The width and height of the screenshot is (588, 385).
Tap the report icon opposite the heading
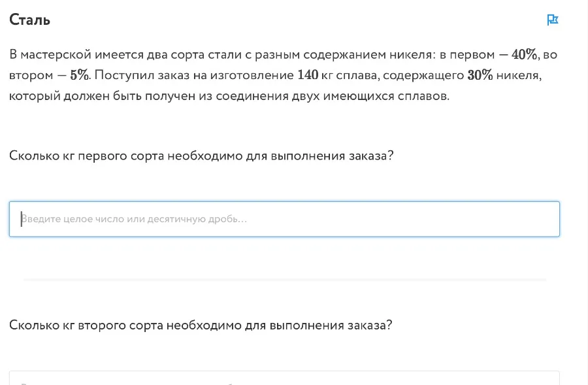pos(553,20)
